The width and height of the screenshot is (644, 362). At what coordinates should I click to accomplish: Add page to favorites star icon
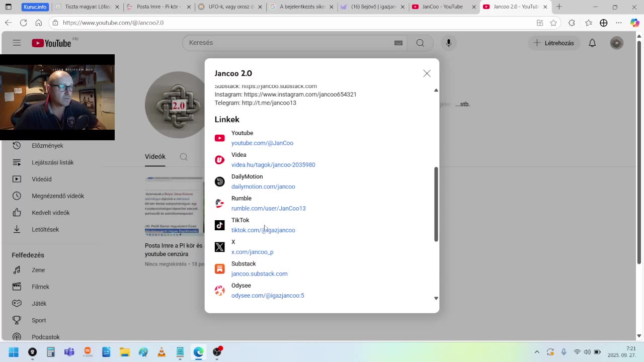pyautogui.click(x=553, y=23)
